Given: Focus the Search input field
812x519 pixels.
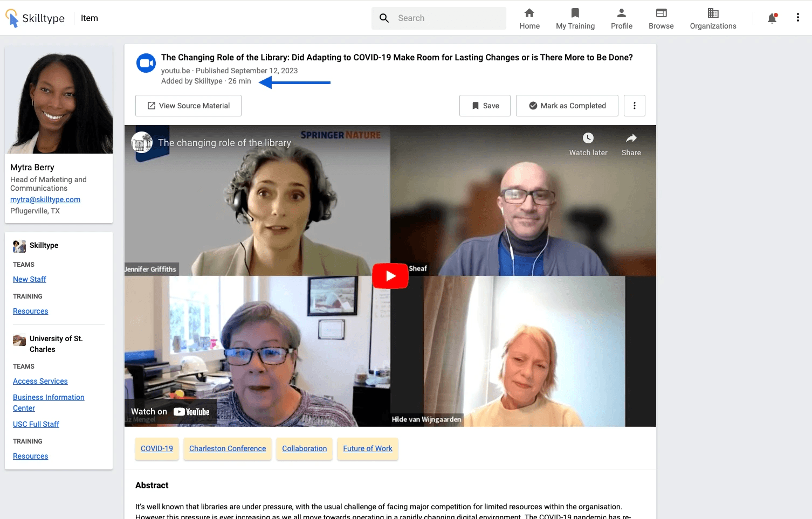Looking at the screenshot, I should pyautogui.click(x=439, y=18).
